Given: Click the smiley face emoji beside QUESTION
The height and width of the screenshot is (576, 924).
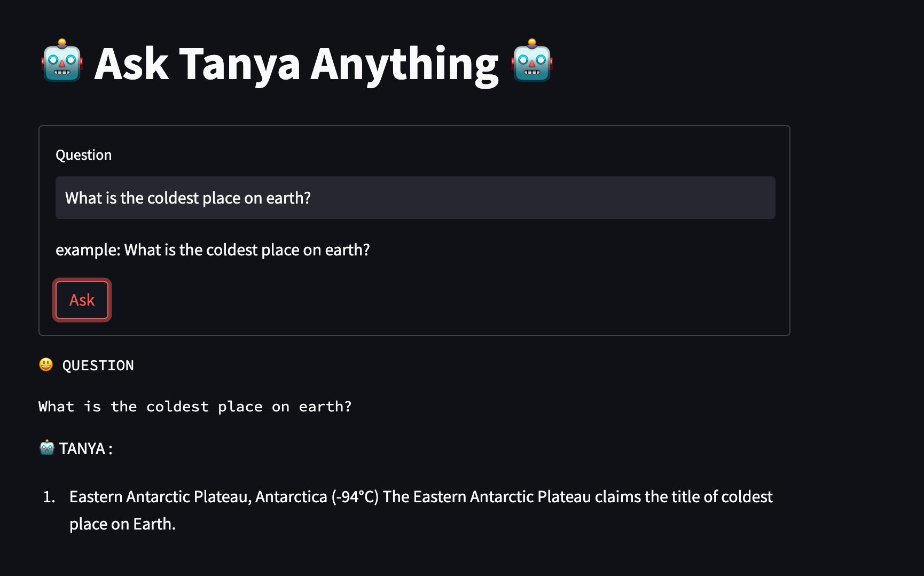Looking at the screenshot, I should coord(46,365).
